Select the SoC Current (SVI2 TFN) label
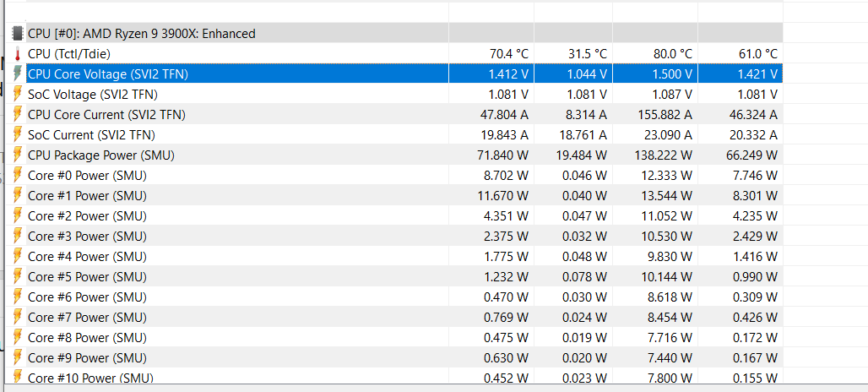Screen dimensions: 868x392 (91, 135)
